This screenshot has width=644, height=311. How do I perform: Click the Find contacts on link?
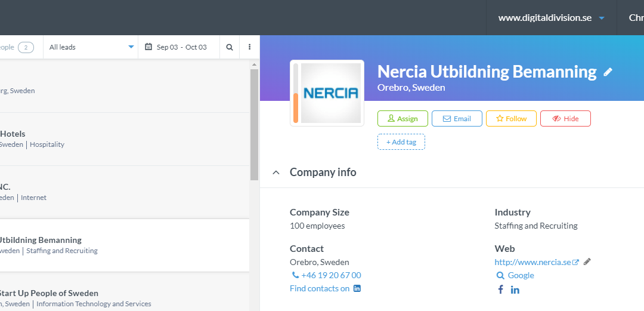tap(320, 288)
